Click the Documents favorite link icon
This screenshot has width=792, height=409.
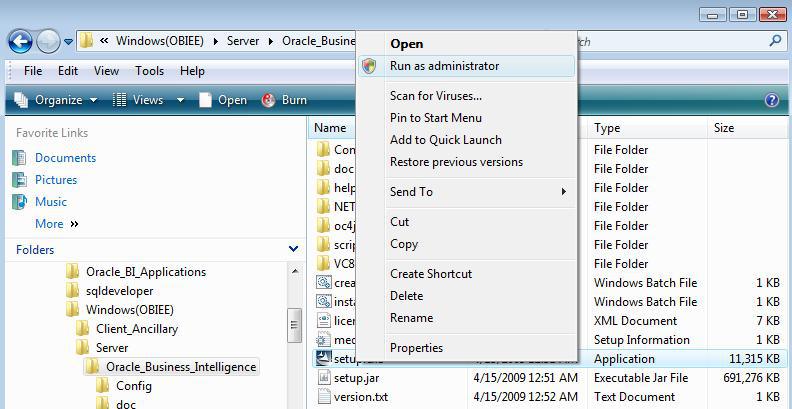coord(19,158)
